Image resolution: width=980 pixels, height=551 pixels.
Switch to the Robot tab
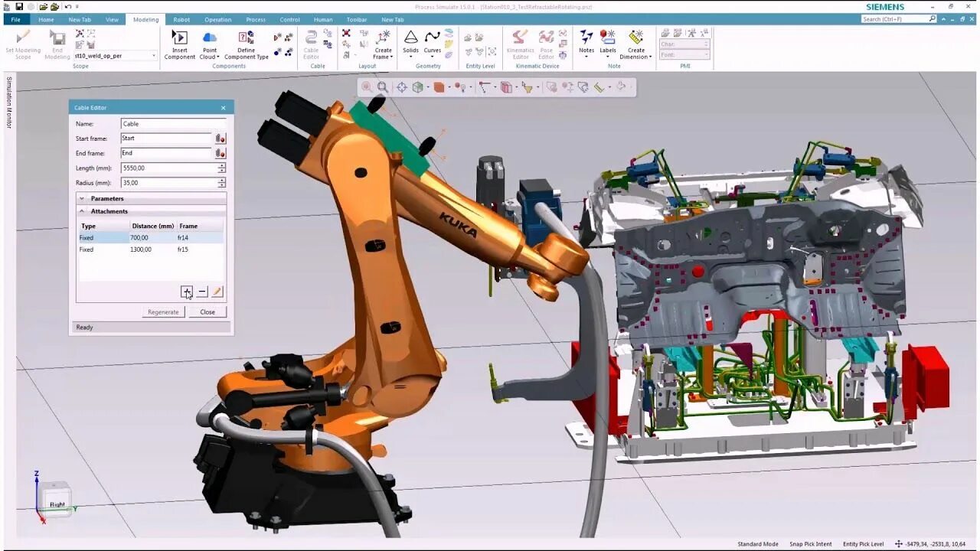[181, 19]
